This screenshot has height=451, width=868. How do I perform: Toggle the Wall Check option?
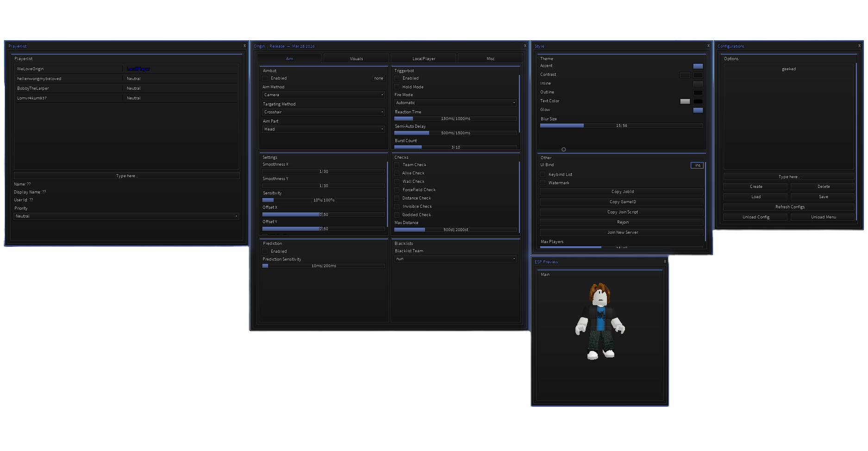397,182
